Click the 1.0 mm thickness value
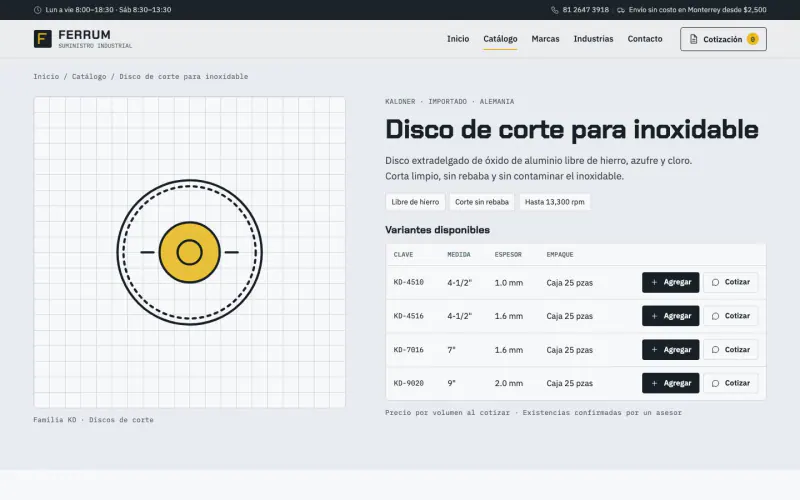Viewport: 800px width, 500px height. pyautogui.click(x=509, y=283)
